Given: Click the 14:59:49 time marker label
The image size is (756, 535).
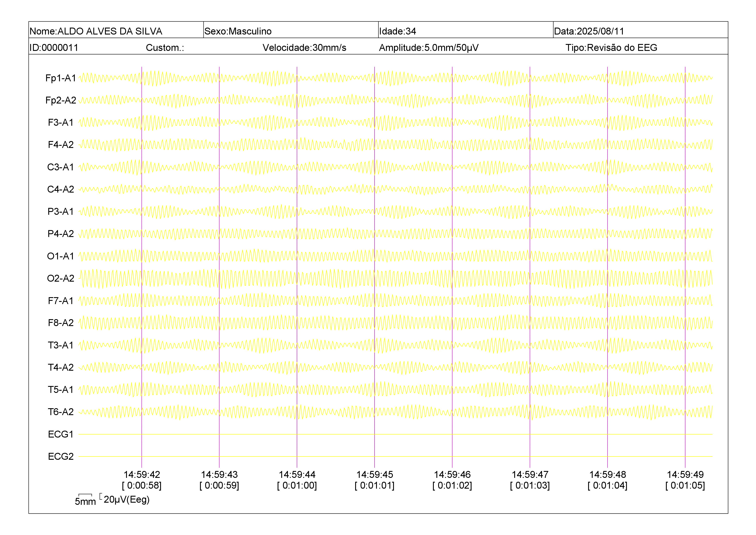Looking at the screenshot, I should [685, 475].
